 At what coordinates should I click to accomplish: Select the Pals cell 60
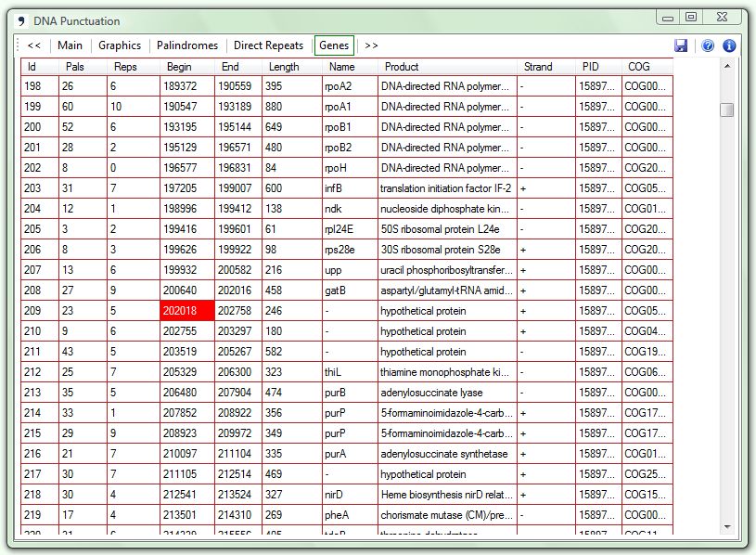point(83,107)
